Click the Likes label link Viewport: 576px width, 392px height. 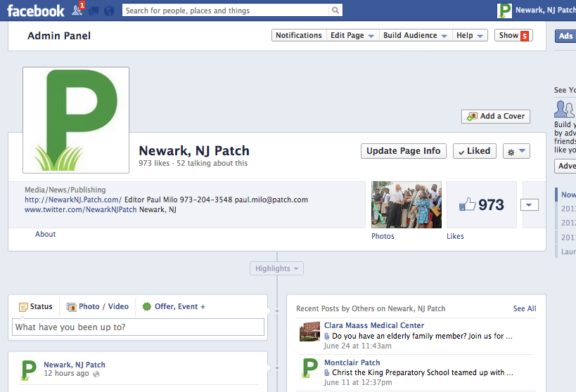coord(455,236)
